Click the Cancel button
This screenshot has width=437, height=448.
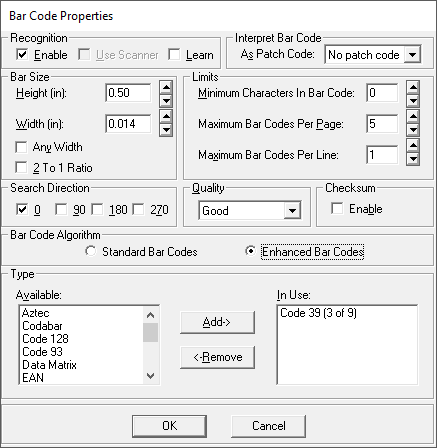tap(268, 426)
